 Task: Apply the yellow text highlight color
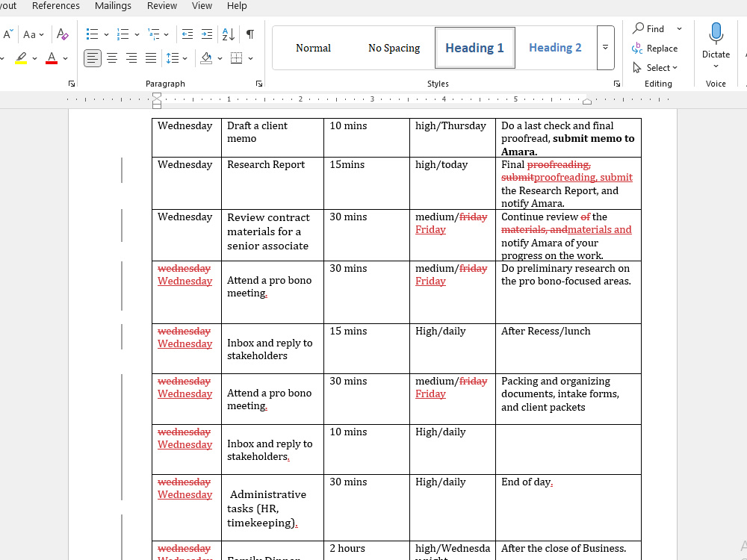[21, 58]
